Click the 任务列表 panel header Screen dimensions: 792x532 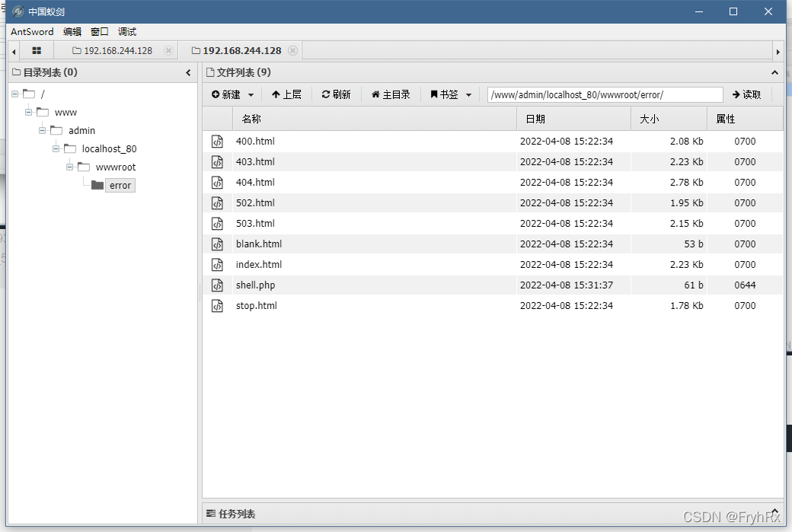(493, 513)
